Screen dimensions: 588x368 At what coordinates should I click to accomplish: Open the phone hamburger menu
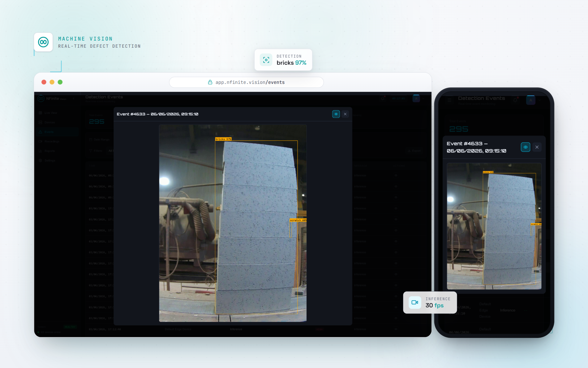pos(449,100)
